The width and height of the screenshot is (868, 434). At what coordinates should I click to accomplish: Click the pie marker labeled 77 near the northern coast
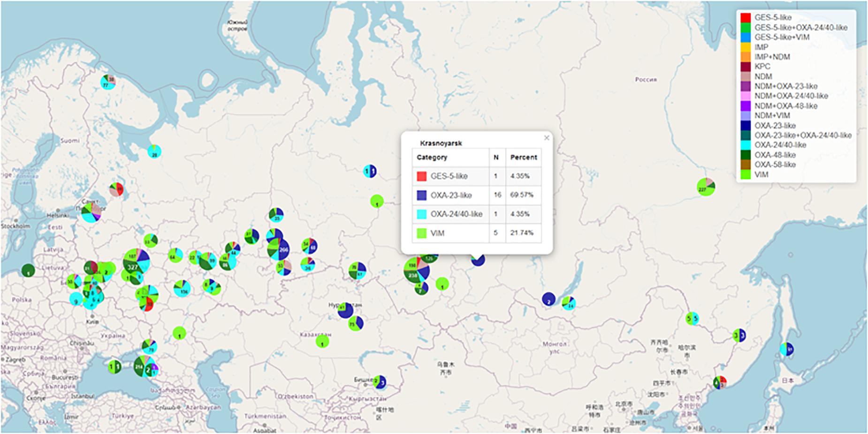pyautogui.click(x=108, y=82)
